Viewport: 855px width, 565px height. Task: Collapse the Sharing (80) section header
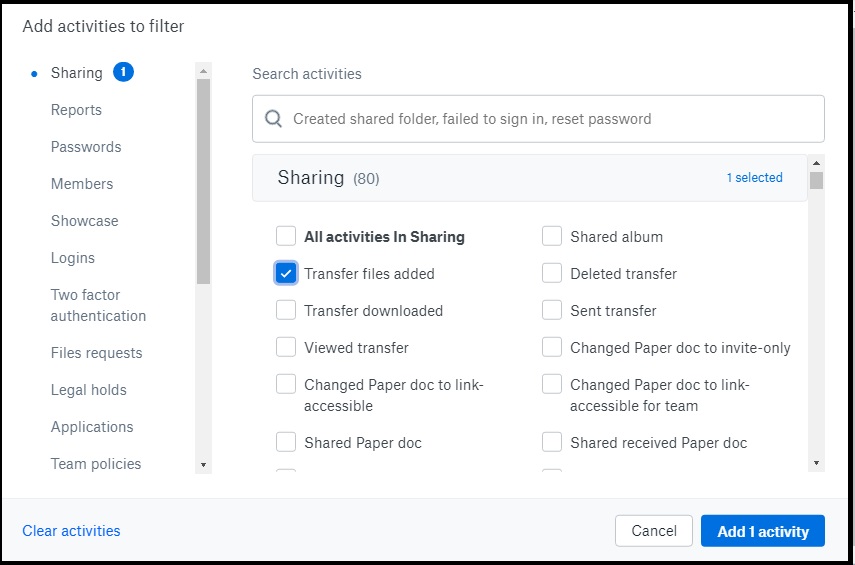tap(529, 178)
